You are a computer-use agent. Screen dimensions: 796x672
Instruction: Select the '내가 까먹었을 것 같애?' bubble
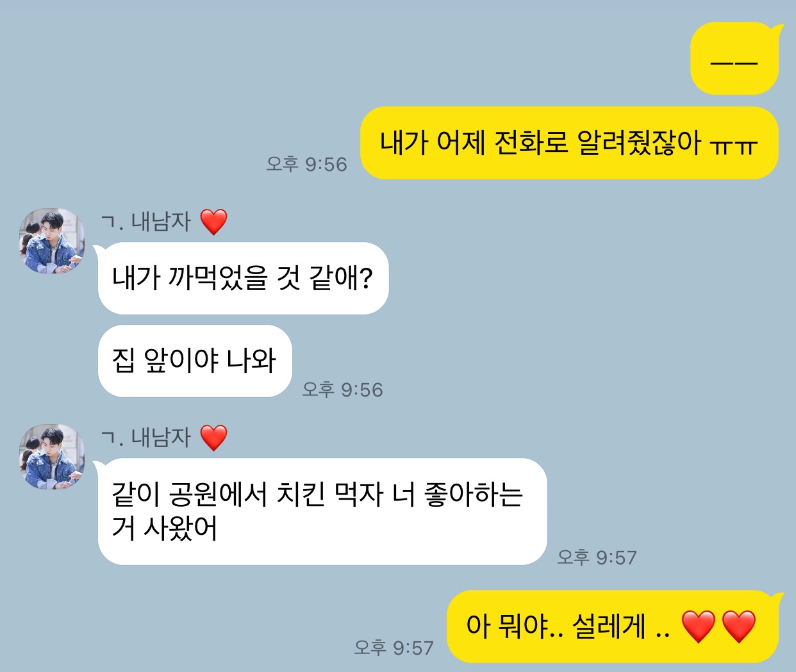(244, 279)
